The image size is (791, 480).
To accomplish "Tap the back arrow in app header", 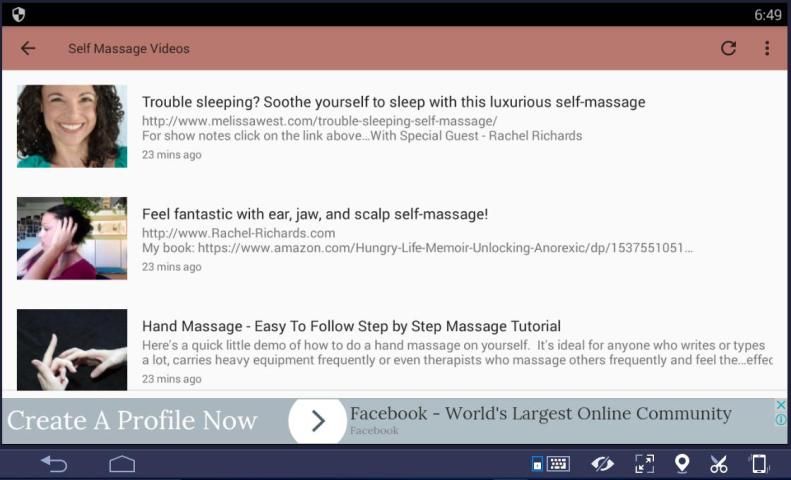I will pos(28,48).
